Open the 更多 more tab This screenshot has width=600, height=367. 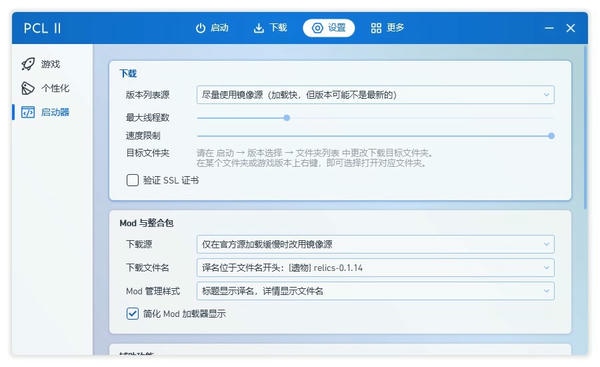(x=387, y=28)
